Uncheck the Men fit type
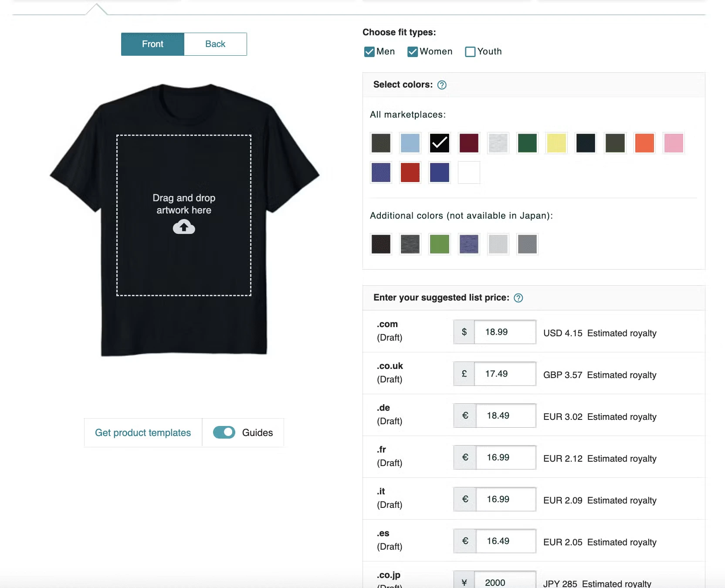 pos(369,52)
